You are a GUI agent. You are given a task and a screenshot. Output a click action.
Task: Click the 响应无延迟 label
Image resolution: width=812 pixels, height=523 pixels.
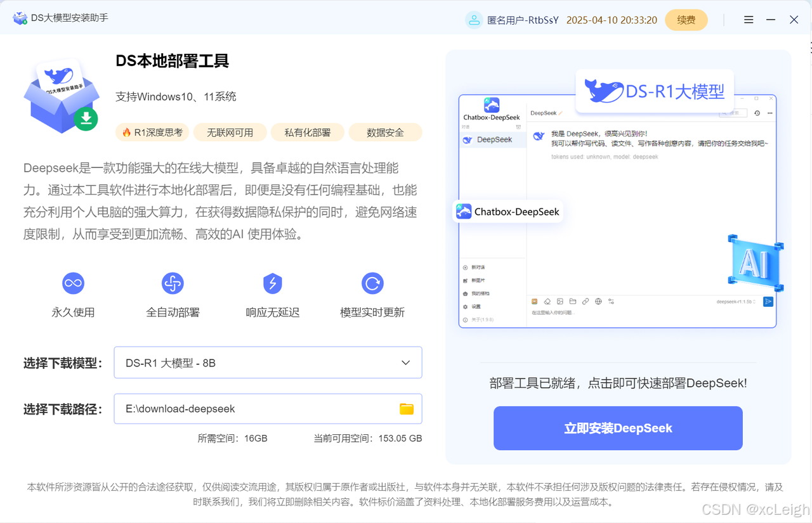click(x=273, y=313)
